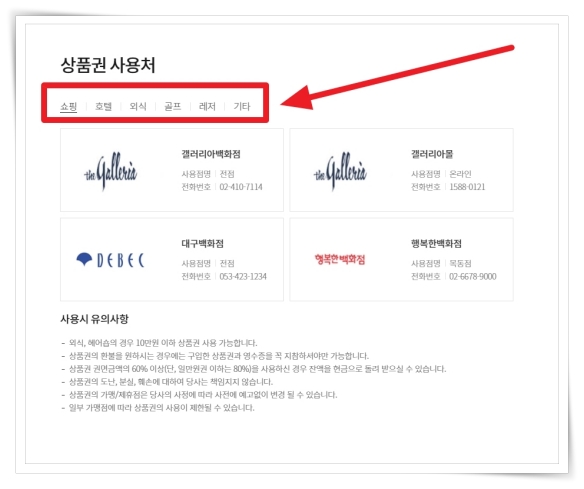This screenshot has height=489, width=584.
Task: Click the notice line mentioning 60% 이상
Action: [257, 369]
